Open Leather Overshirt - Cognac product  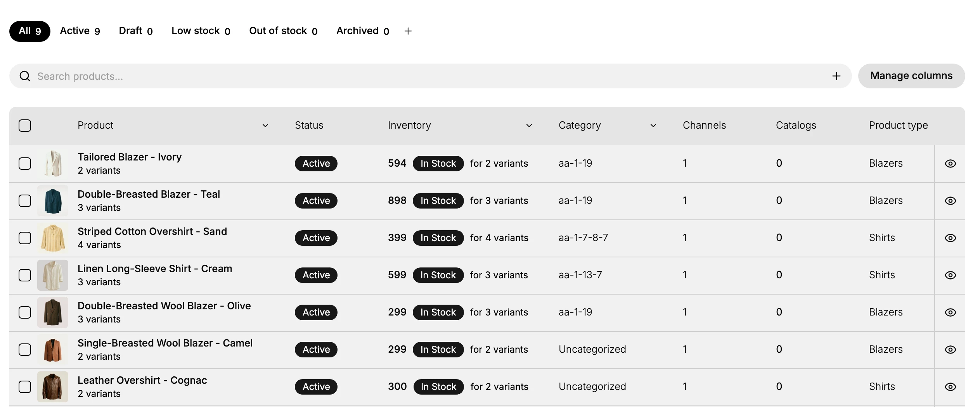coord(142,380)
